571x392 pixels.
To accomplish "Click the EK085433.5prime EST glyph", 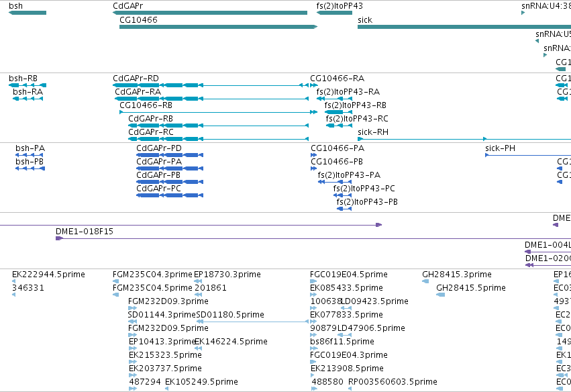I will (x=313, y=295).
